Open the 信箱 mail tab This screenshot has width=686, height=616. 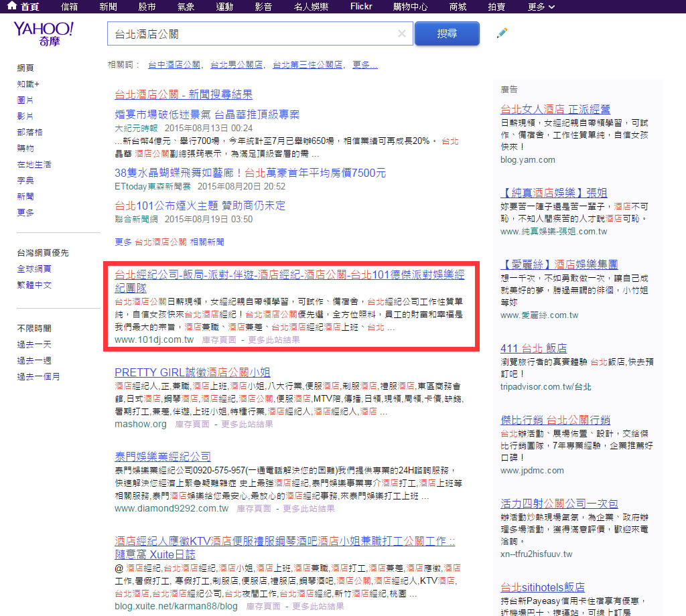[x=69, y=7]
